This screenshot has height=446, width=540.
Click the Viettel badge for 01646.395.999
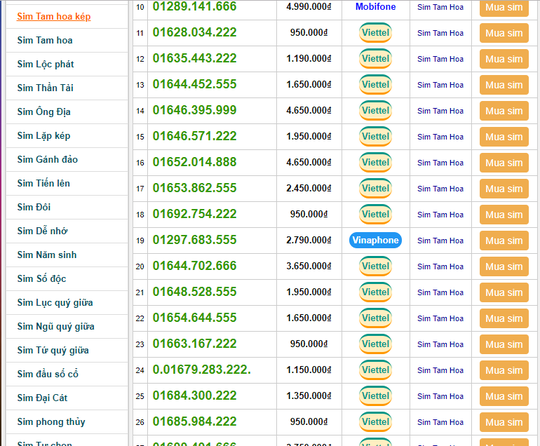[x=375, y=111]
